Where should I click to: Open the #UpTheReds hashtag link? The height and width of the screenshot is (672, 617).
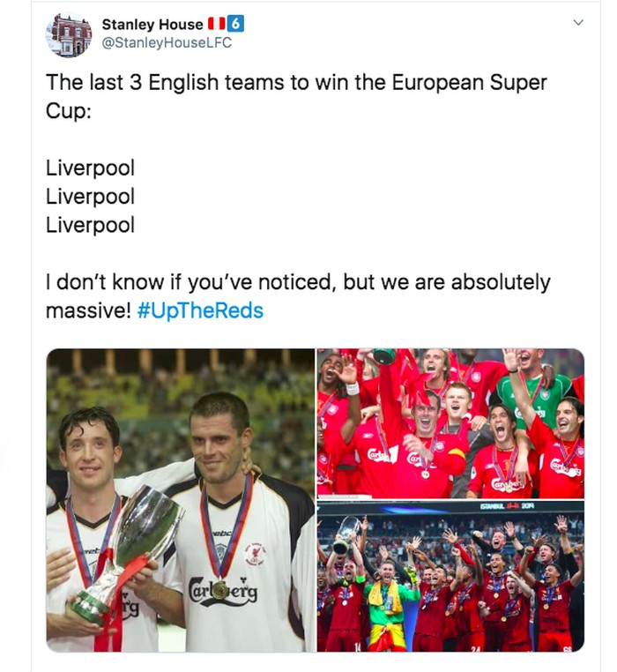200,311
